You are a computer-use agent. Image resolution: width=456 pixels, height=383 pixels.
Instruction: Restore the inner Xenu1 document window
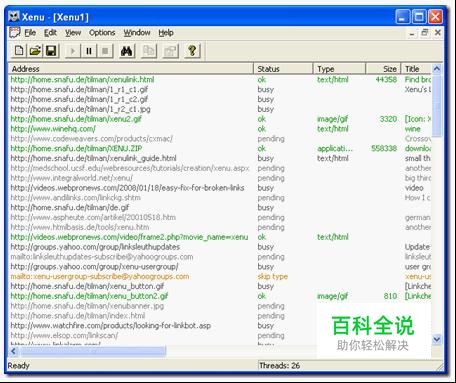425,33
